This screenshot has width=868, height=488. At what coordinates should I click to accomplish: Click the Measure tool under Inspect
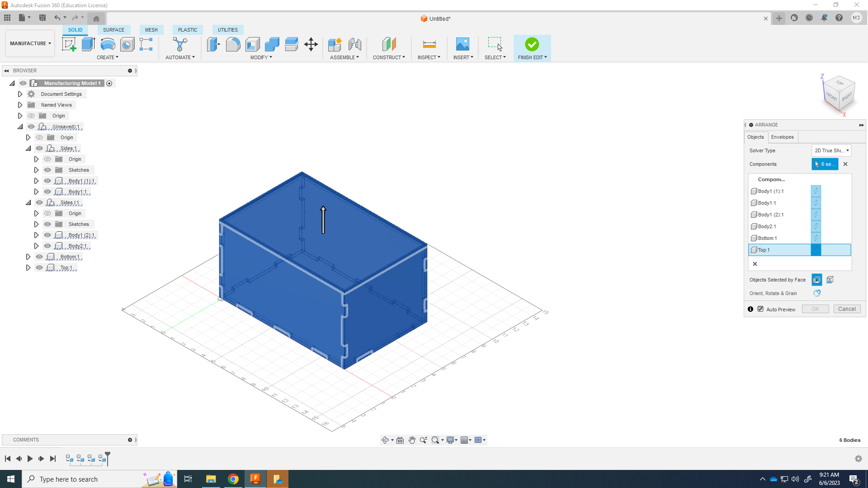coord(429,44)
